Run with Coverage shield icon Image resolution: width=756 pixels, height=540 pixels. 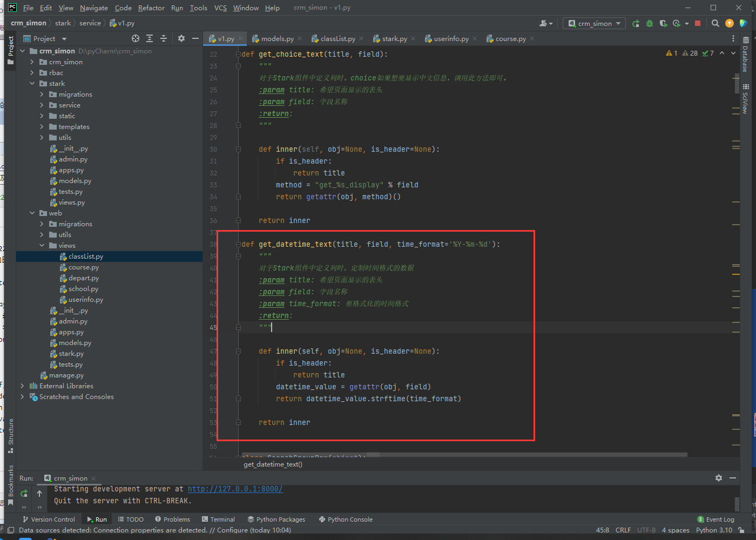[x=663, y=23]
